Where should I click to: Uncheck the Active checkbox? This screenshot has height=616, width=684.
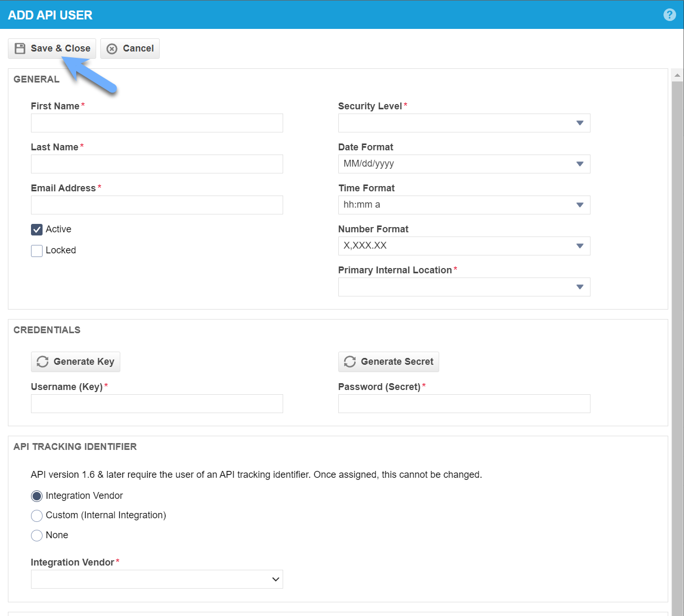point(36,229)
